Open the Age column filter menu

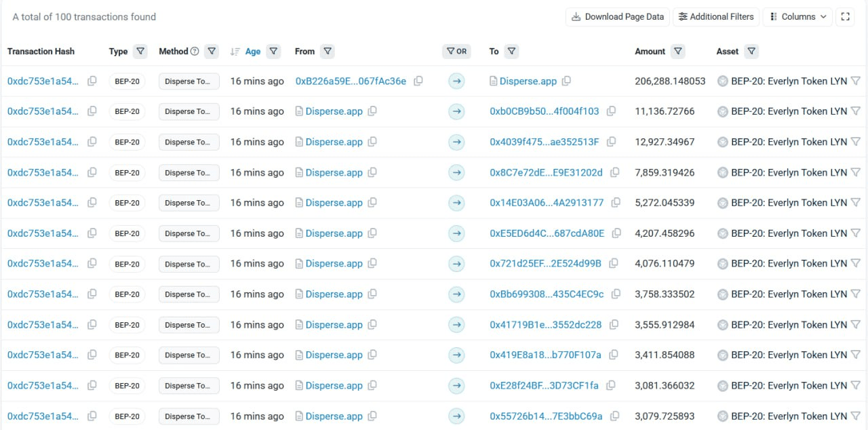(x=273, y=51)
